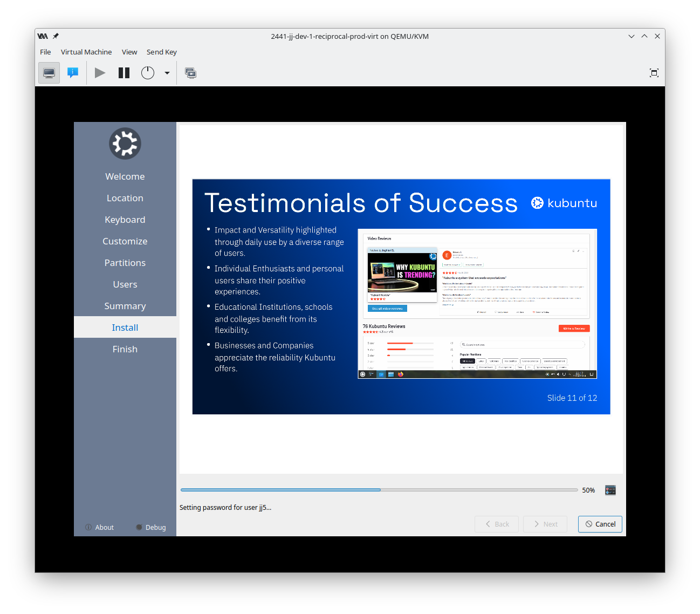Image resolution: width=700 pixels, height=614 pixels.
Task: Select the Summary step
Action: pyautogui.click(x=125, y=306)
